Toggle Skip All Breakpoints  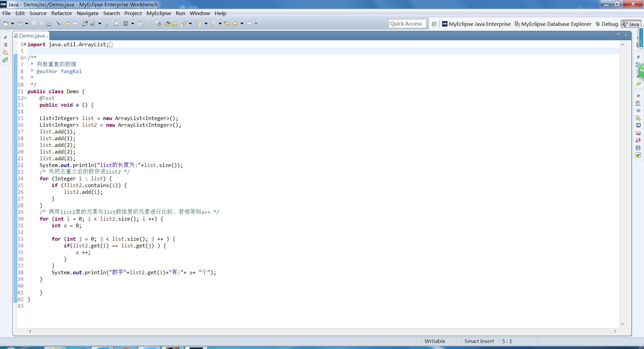point(58,23)
